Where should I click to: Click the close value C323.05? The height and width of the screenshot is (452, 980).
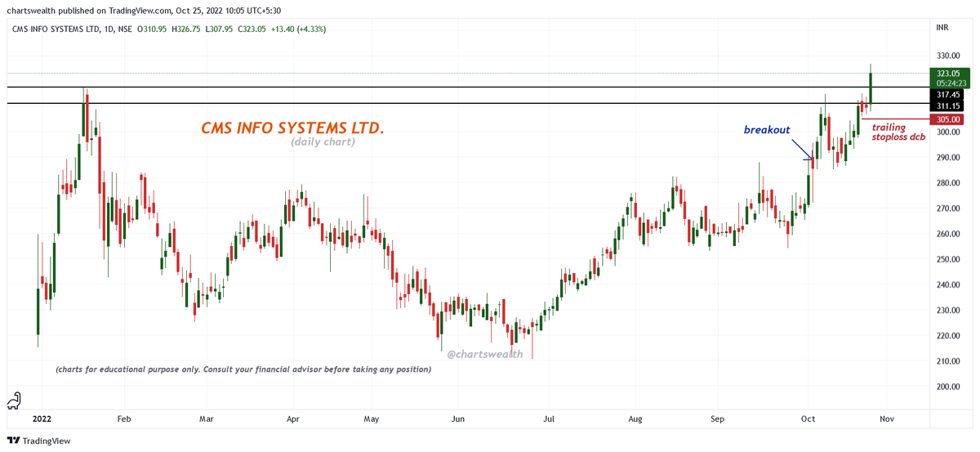point(253,29)
